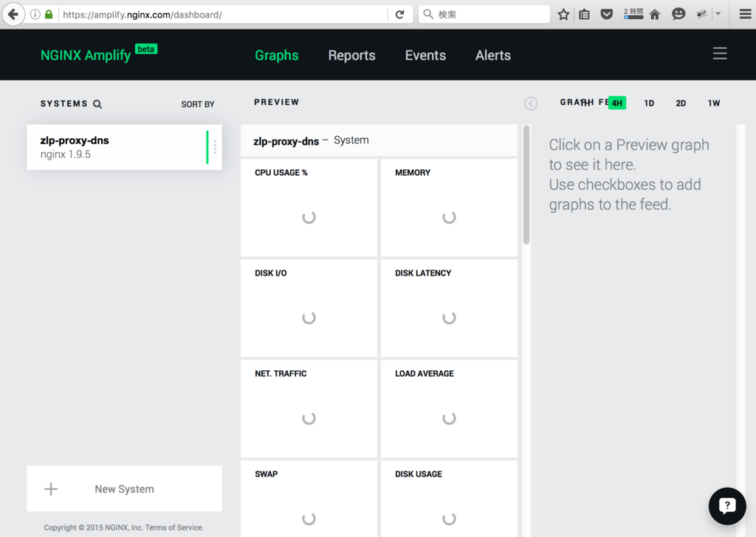Open the DISK I/O preview graph

[309, 308]
